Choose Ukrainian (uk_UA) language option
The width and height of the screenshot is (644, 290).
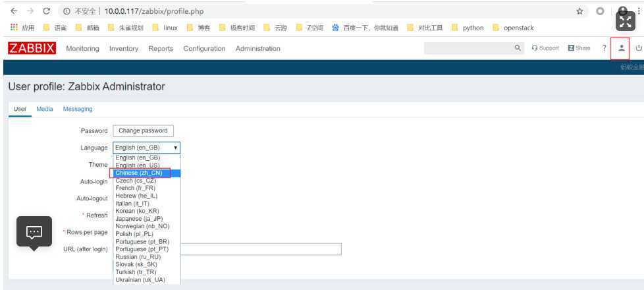coord(147,279)
